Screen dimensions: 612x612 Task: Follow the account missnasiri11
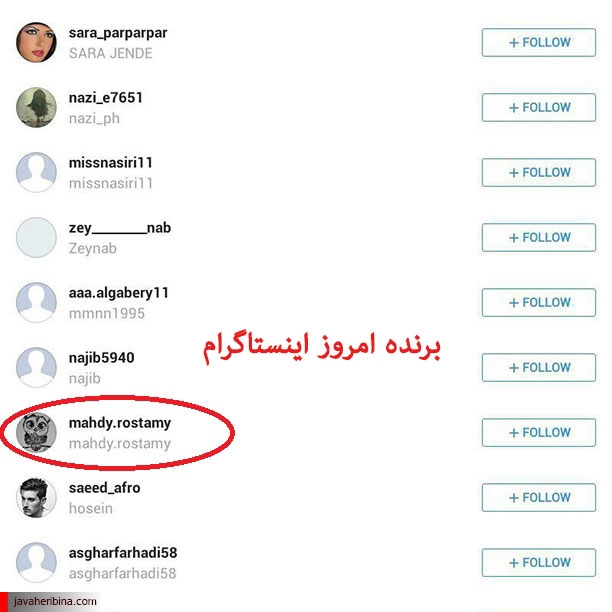[x=539, y=172]
